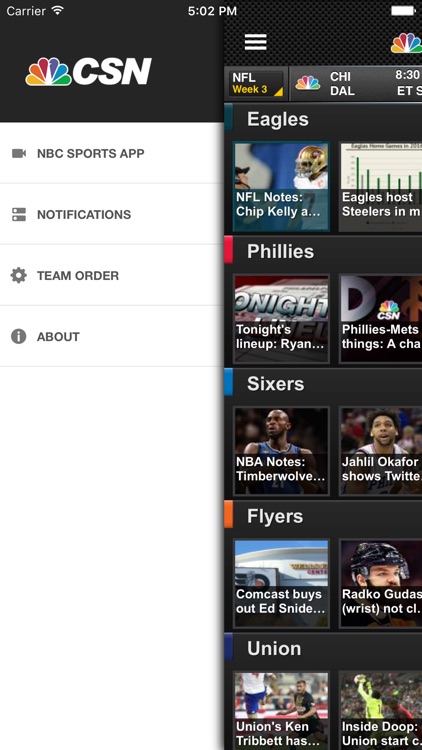Tap the 8:30 ET game time text
Screen dimensions: 422x750
pos(408,83)
